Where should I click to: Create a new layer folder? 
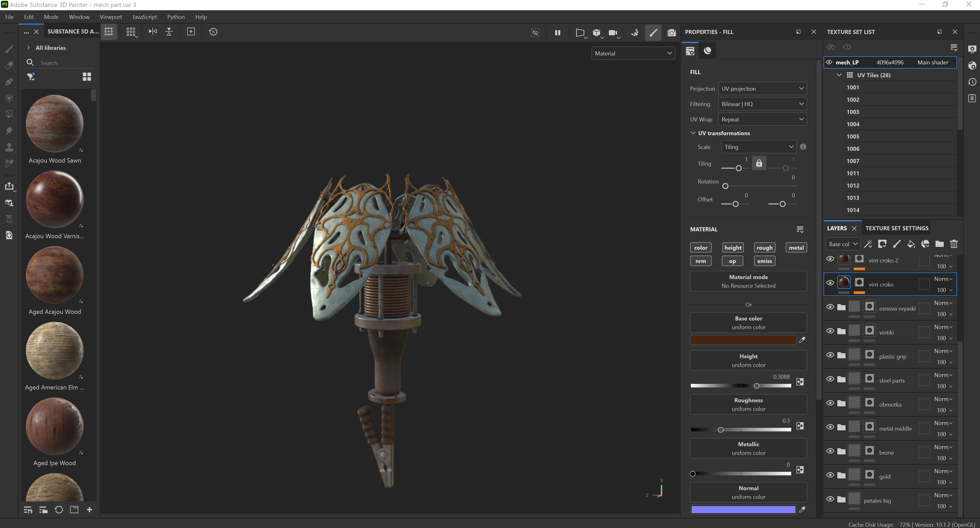(x=939, y=244)
